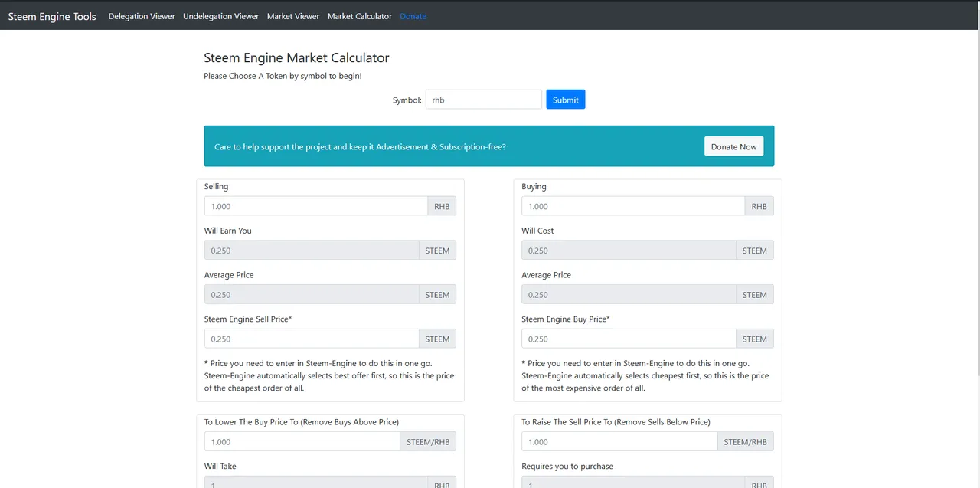Focus the Selling amount field

click(315, 206)
